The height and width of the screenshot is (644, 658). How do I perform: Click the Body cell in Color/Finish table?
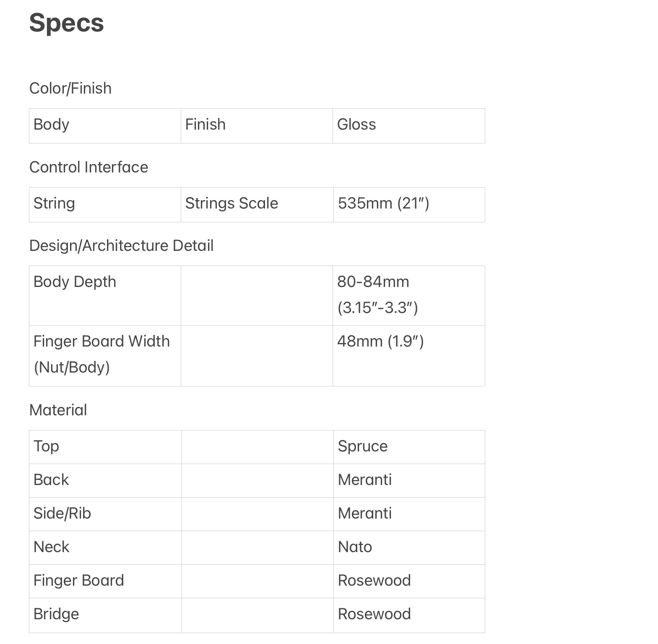[105, 125]
